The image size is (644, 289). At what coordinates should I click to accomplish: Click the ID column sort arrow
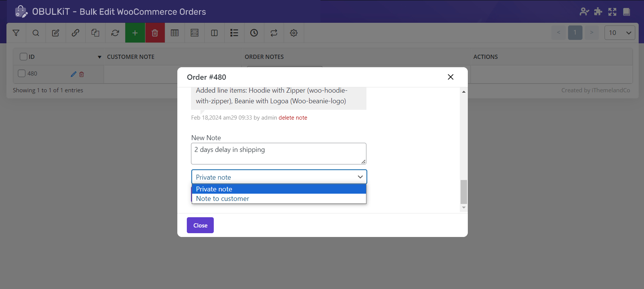[99, 57]
